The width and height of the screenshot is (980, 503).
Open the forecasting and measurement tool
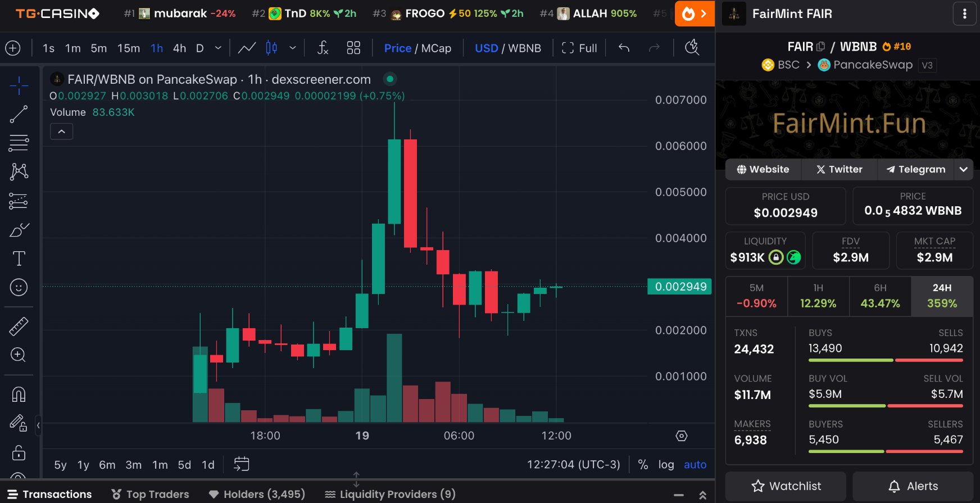point(19,201)
